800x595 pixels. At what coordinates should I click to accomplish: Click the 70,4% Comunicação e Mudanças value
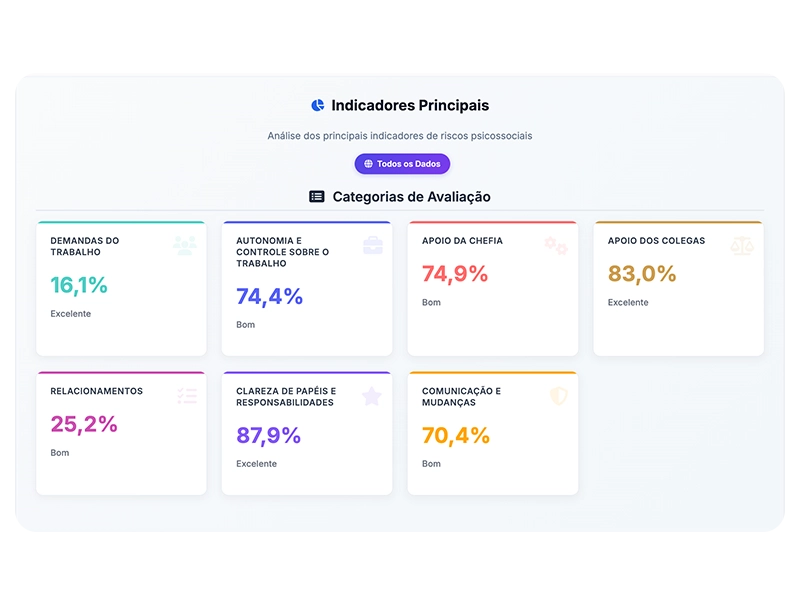(455, 435)
